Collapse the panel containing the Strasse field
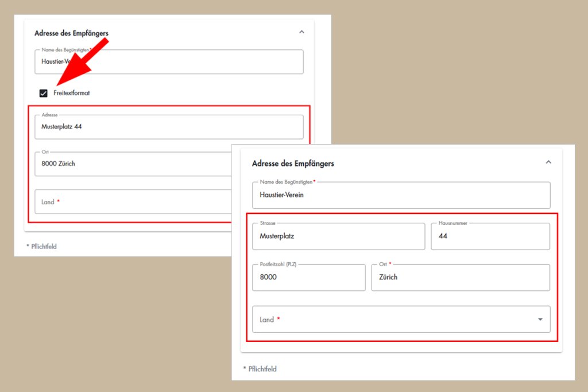 548,162
